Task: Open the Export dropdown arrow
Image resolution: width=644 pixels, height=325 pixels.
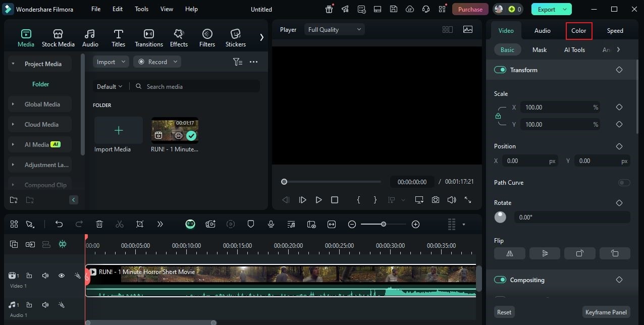Action: click(565, 9)
